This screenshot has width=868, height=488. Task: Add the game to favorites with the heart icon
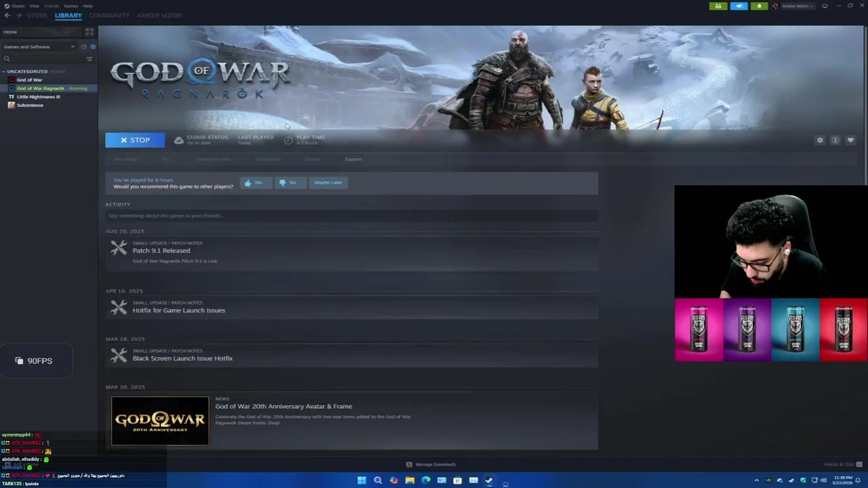[850, 140]
